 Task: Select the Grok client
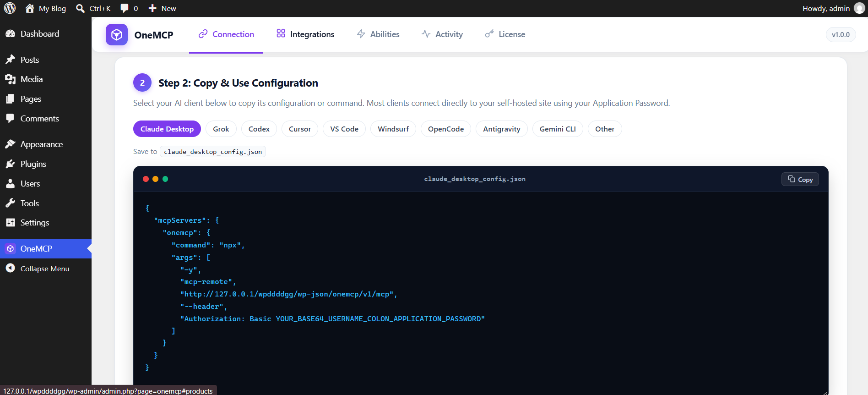pyautogui.click(x=221, y=129)
